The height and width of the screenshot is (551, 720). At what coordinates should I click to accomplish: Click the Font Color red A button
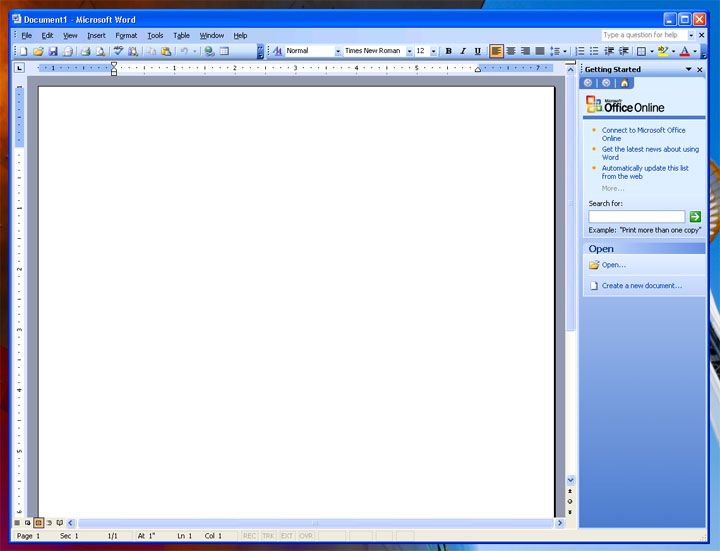click(685, 51)
